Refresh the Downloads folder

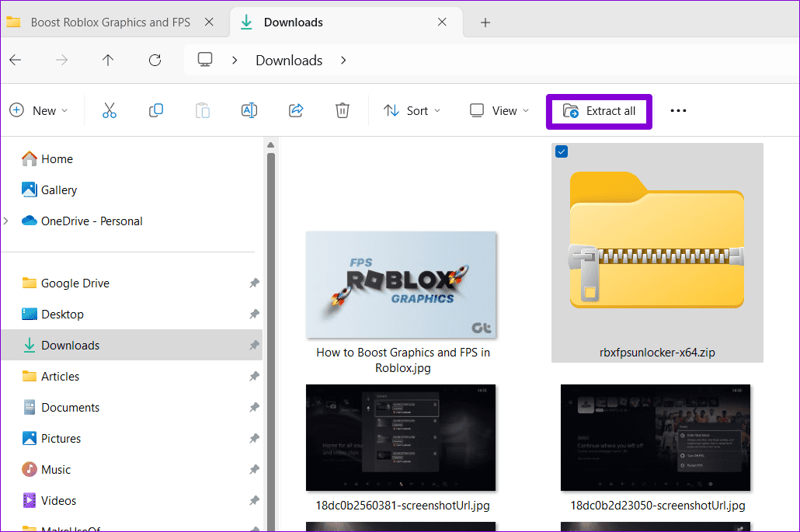pyautogui.click(x=154, y=60)
